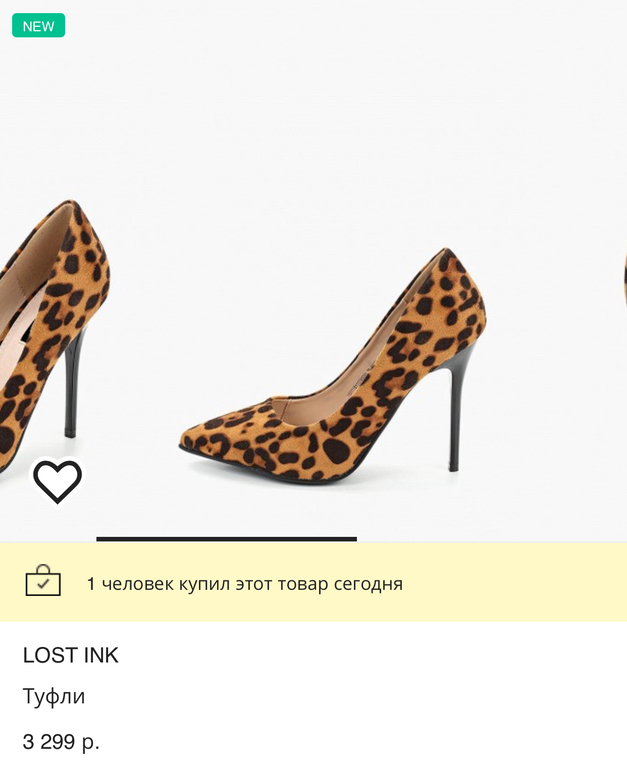Tap the green NEW badge
Screen dimensions: 627x770
coord(38,26)
